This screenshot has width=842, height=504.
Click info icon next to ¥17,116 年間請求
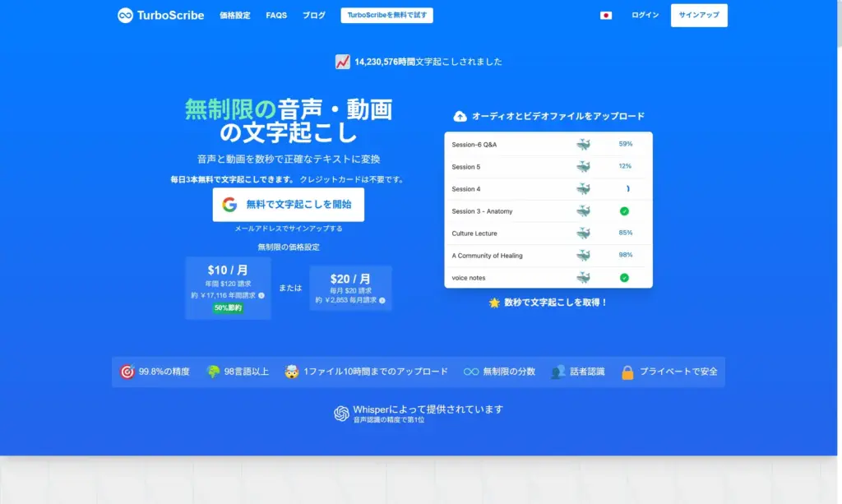[x=261, y=296]
